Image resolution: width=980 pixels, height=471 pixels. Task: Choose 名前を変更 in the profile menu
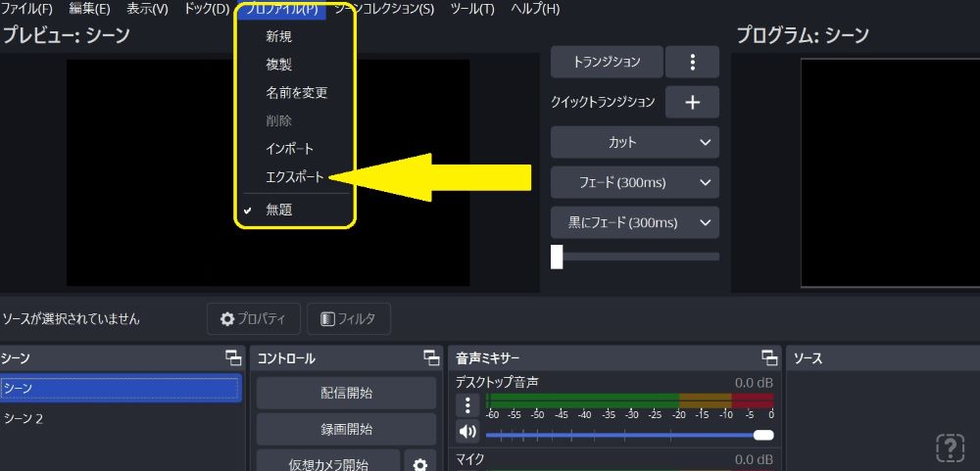296,93
